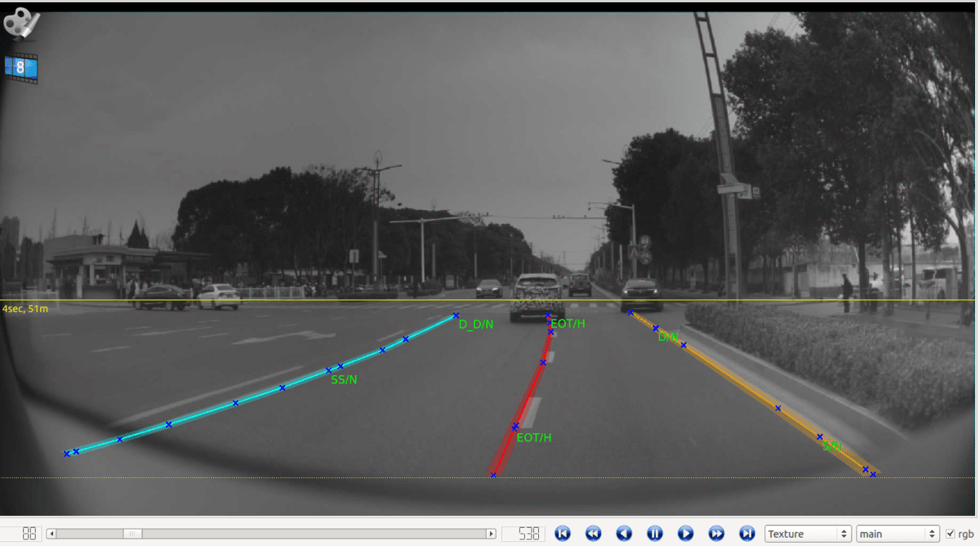Click the fast forward button
Image resolution: width=980 pixels, height=546 pixels.
pos(716,533)
